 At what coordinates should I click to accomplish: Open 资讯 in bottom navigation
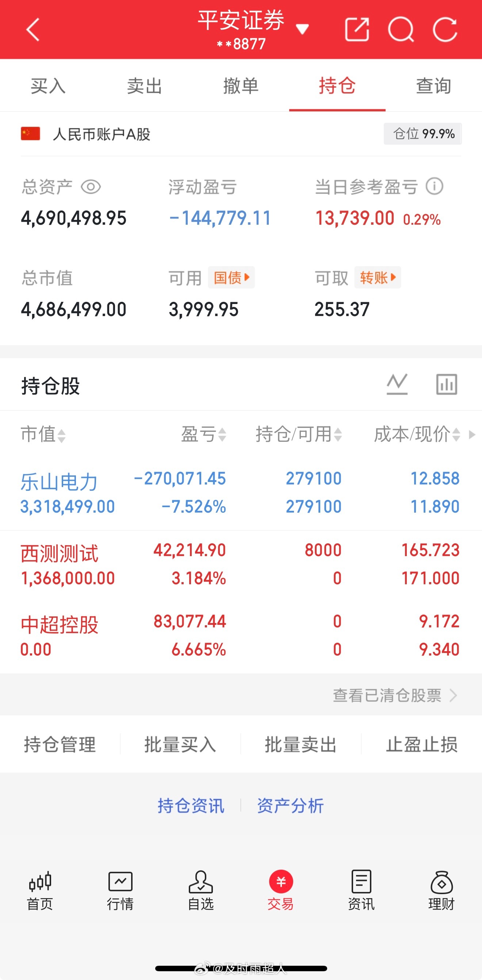361,890
